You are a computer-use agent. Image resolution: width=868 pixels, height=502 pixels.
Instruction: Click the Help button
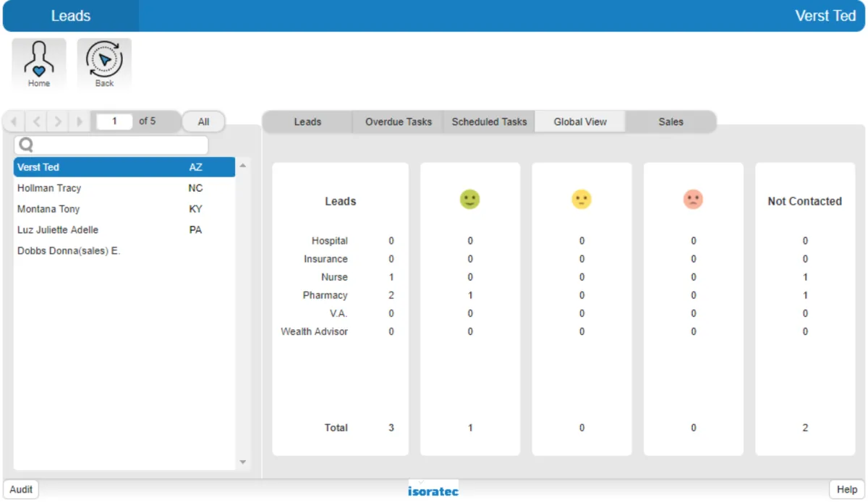coord(846,490)
